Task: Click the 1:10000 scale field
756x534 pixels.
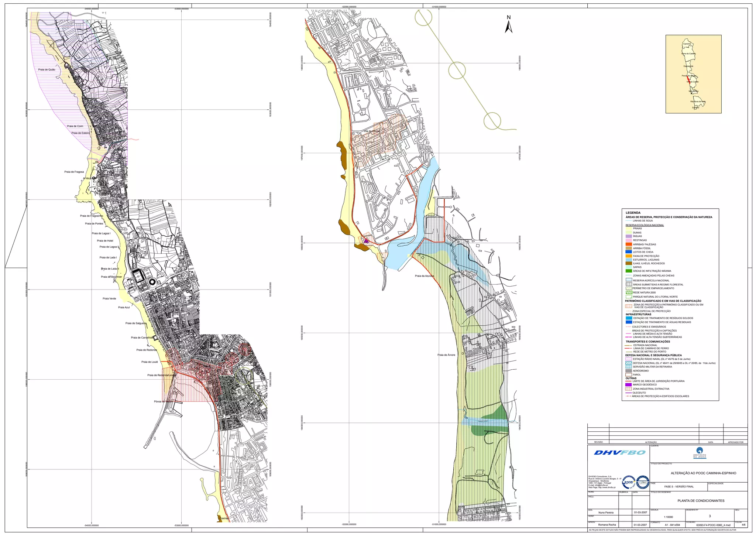Action: [x=668, y=517]
